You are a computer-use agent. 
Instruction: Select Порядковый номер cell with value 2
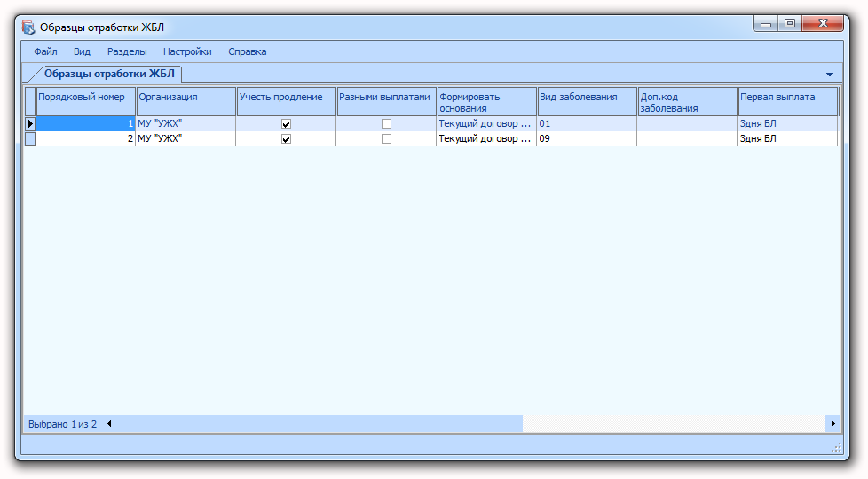[x=86, y=139]
